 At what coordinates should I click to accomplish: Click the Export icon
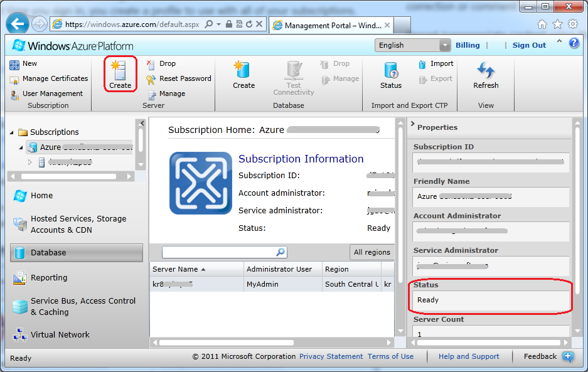point(422,80)
